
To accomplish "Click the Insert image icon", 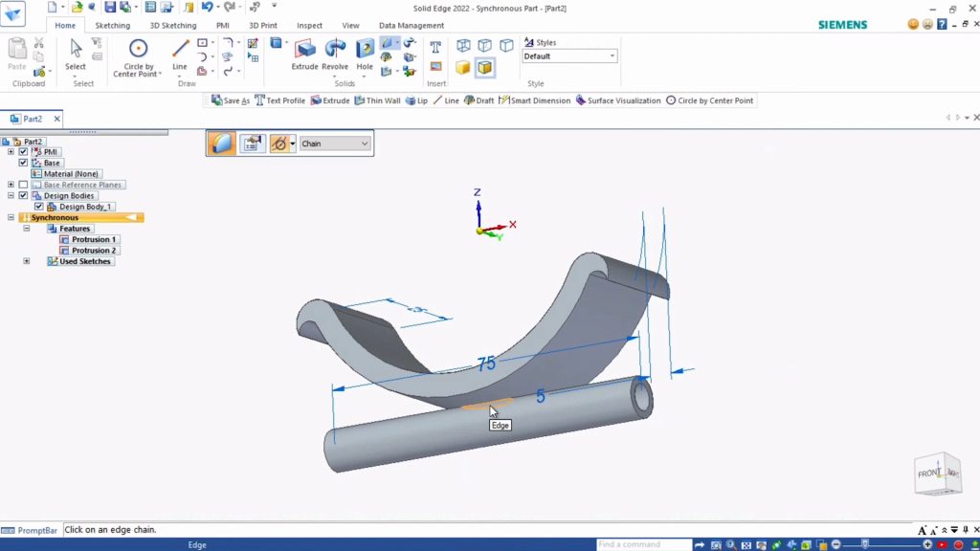I will tap(435, 67).
